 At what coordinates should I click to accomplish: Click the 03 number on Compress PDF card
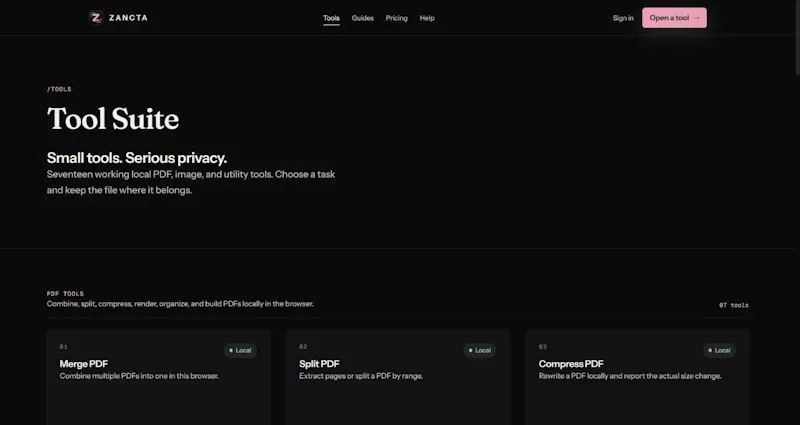(542, 347)
